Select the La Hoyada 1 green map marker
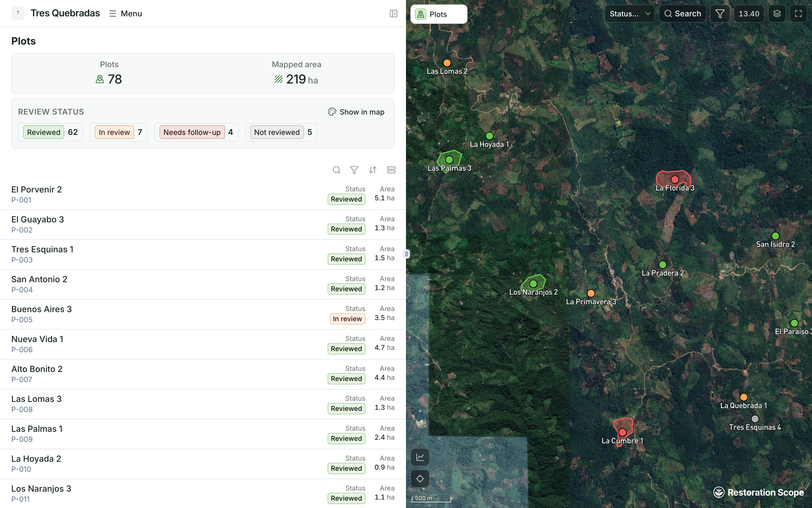This screenshot has width=812, height=508. tap(489, 136)
